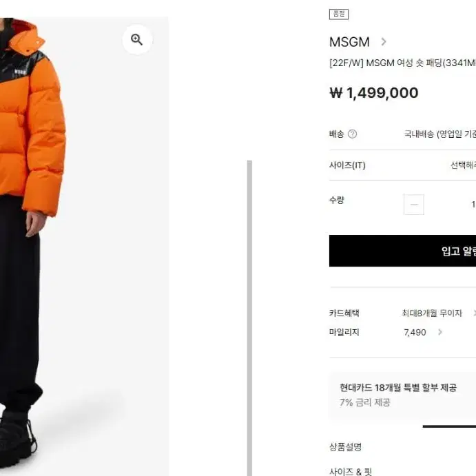Open the 상품설명 product description section

346,447
